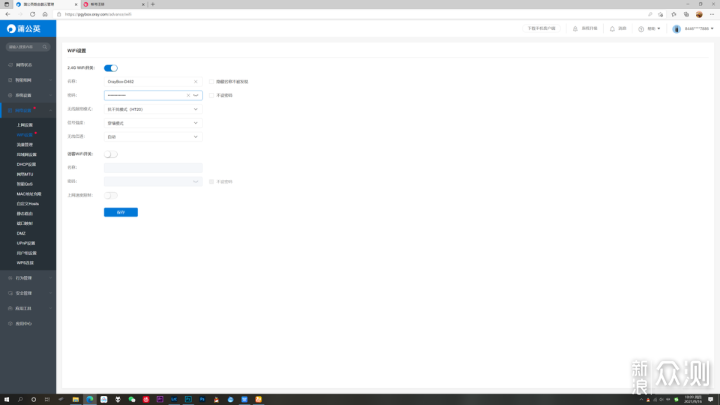Select MAC address filter sidebar item

pyautogui.click(x=29, y=194)
